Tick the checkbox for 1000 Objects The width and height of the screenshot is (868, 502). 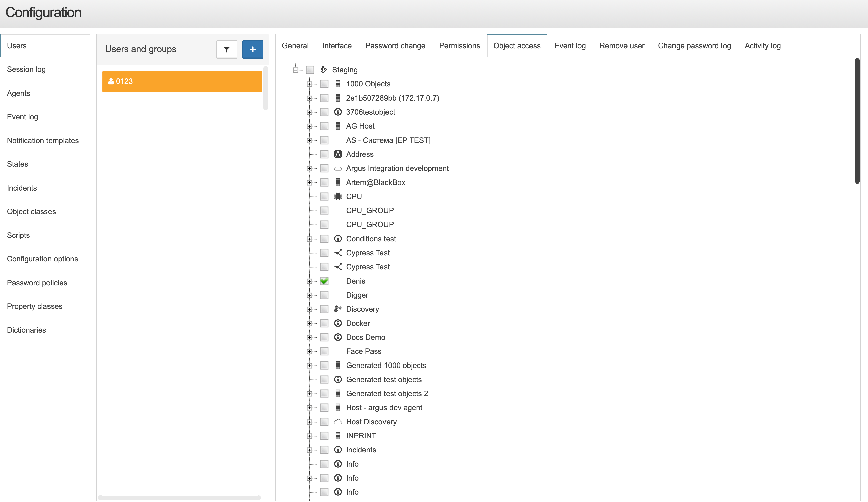(x=324, y=84)
